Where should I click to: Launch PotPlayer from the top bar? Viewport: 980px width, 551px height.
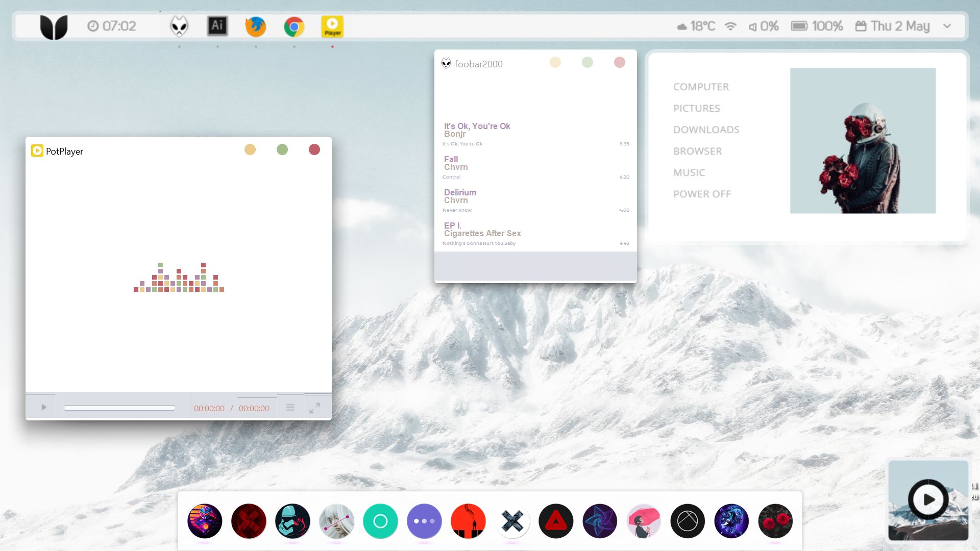(x=333, y=26)
